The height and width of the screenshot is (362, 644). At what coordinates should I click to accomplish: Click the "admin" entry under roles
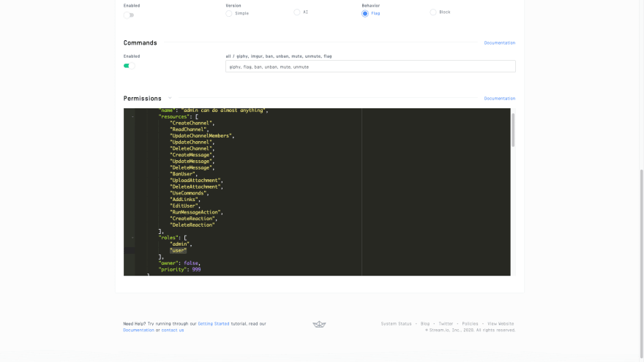point(181,244)
